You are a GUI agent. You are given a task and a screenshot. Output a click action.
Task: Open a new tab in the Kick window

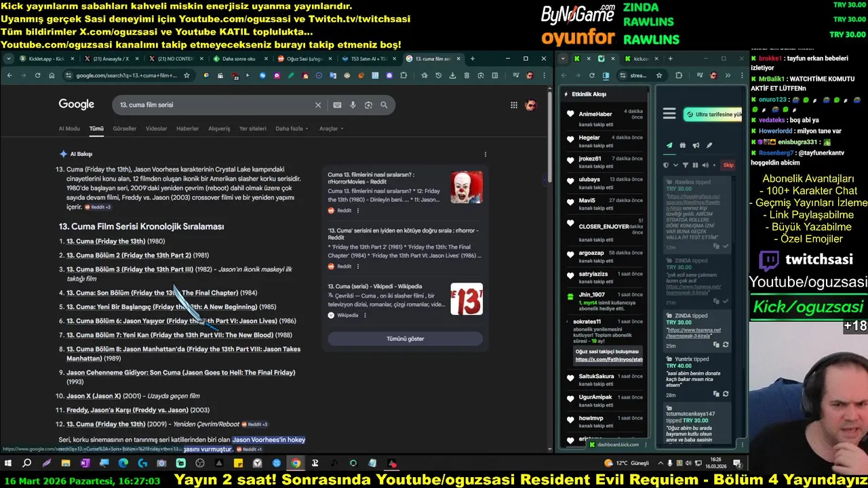670,59
